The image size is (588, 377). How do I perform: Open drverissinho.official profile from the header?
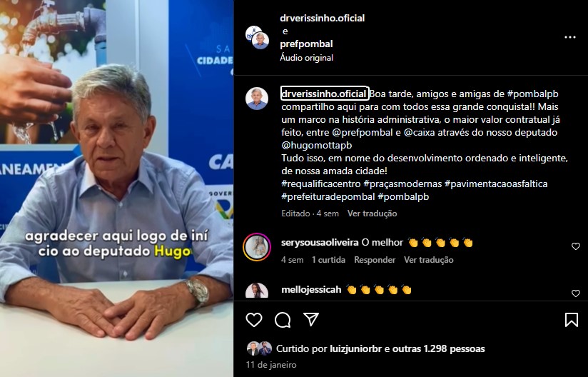322,18
